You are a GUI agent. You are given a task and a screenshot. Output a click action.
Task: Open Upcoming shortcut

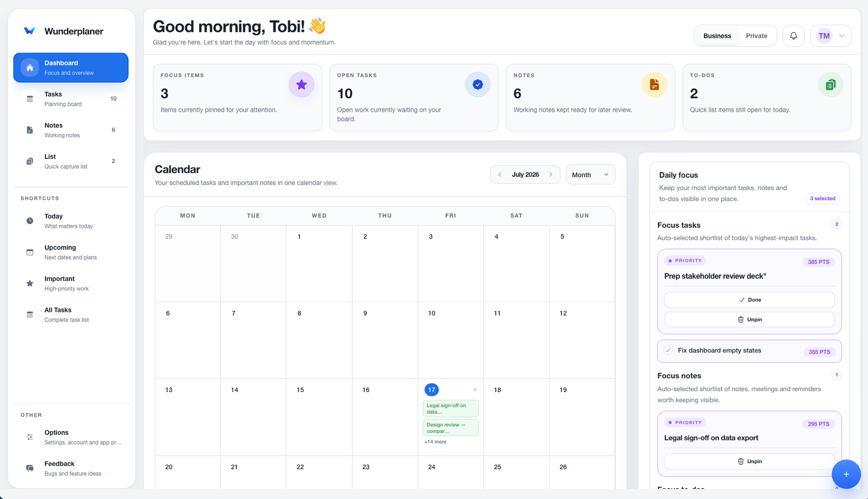click(x=71, y=252)
